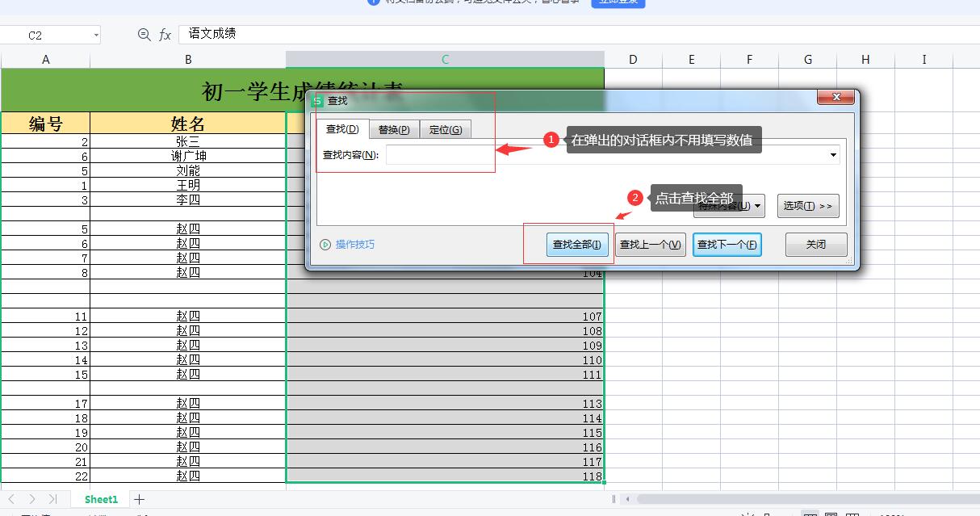Select column A header
Screen dimensions: 980x516
45,60
